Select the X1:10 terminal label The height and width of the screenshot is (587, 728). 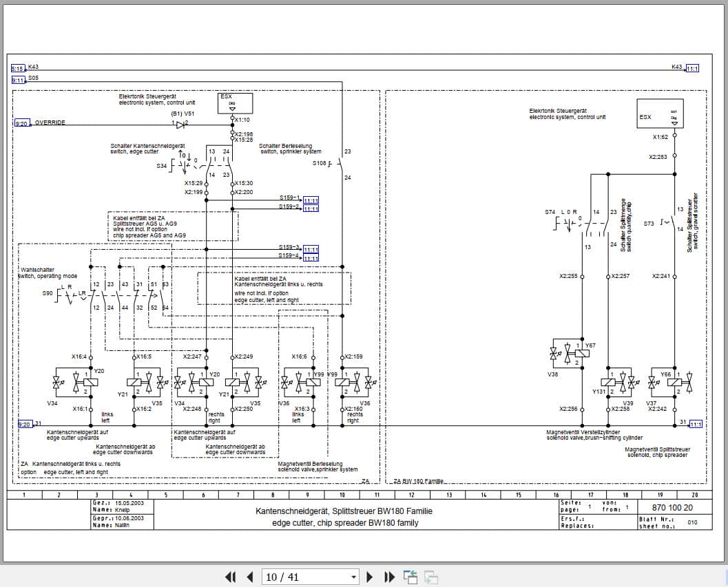click(x=242, y=120)
